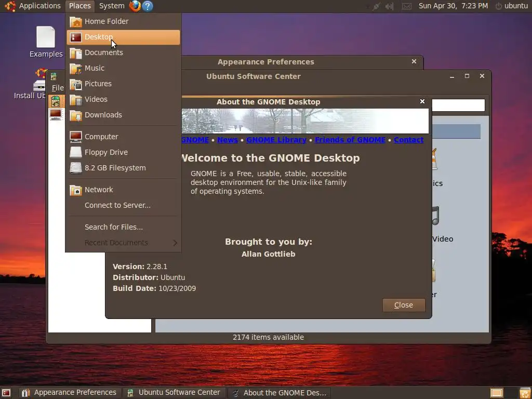The height and width of the screenshot is (399, 532).
Task: Click the Network folder icon
Action: tap(76, 190)
